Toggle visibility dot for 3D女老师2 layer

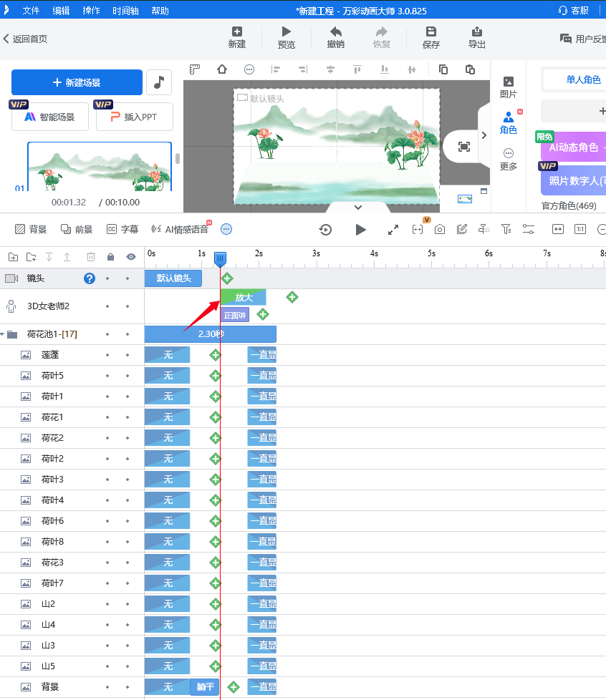(128, 306)
